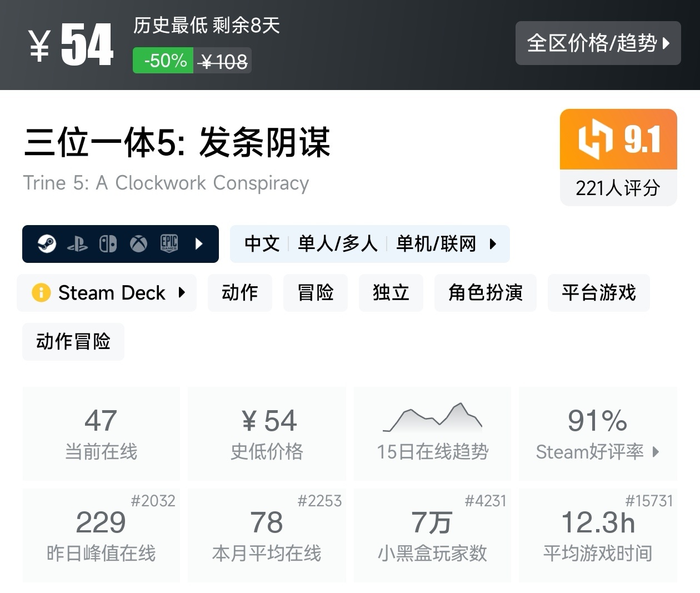
Task: Click the -50% discount badge
Action: point(163,61)
